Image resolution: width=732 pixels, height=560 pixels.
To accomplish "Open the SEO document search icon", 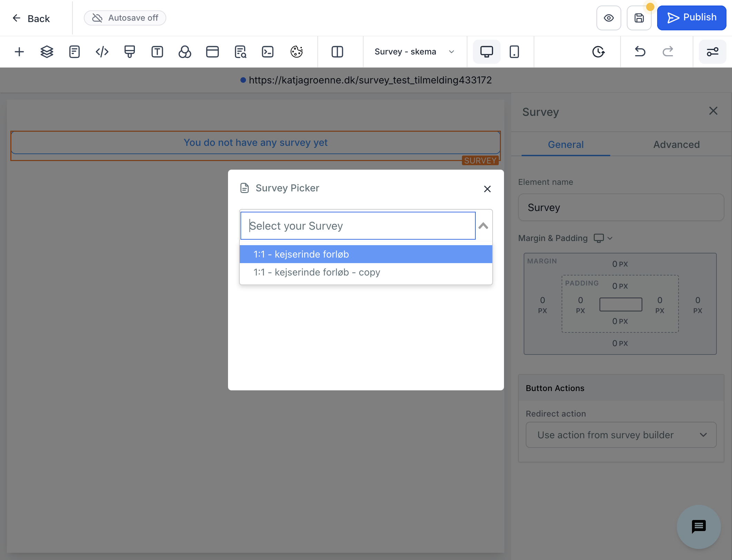I will pos(240,52).
